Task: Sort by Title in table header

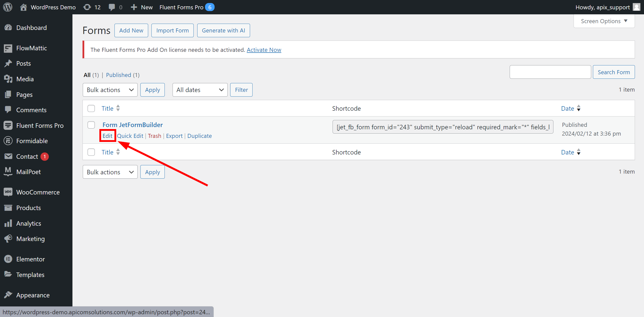Action: pyautogui.click(x=111, y=108)
